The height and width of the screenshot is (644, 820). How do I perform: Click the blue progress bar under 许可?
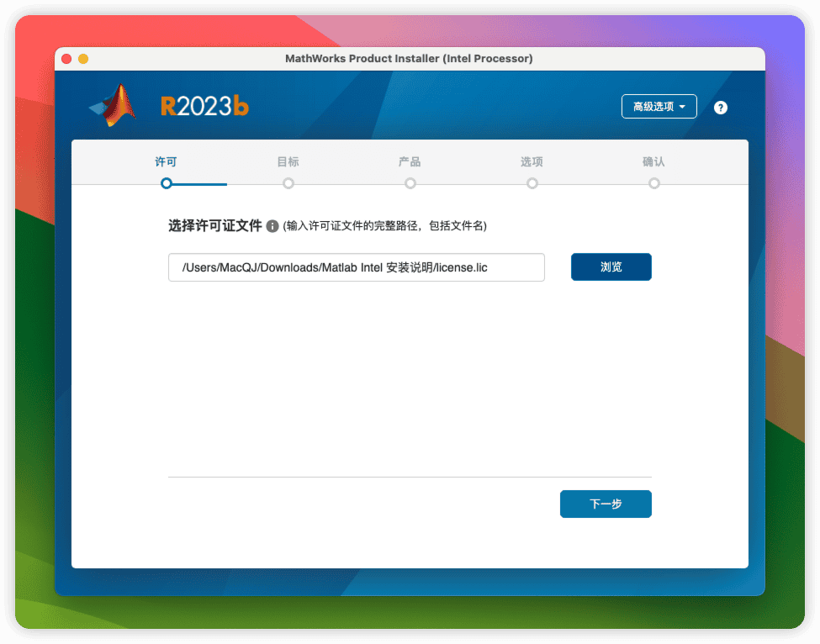tap(198, 182)
